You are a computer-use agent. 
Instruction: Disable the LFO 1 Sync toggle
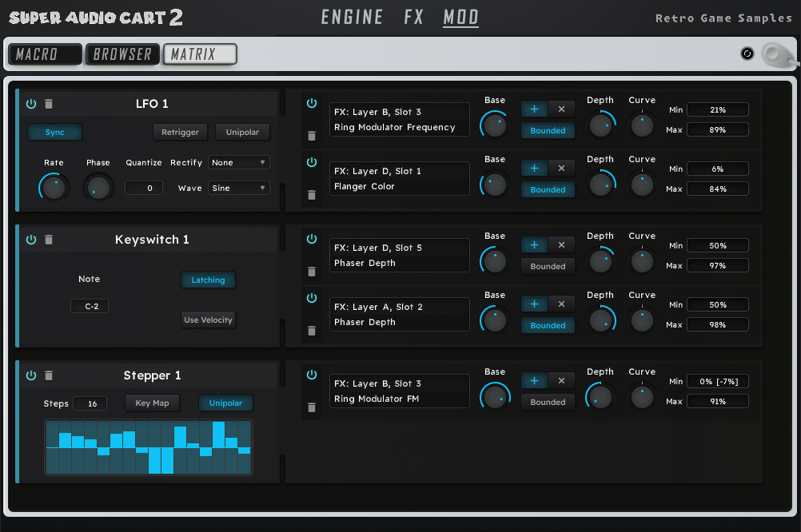pyautogui.click(x=55, y=132)
